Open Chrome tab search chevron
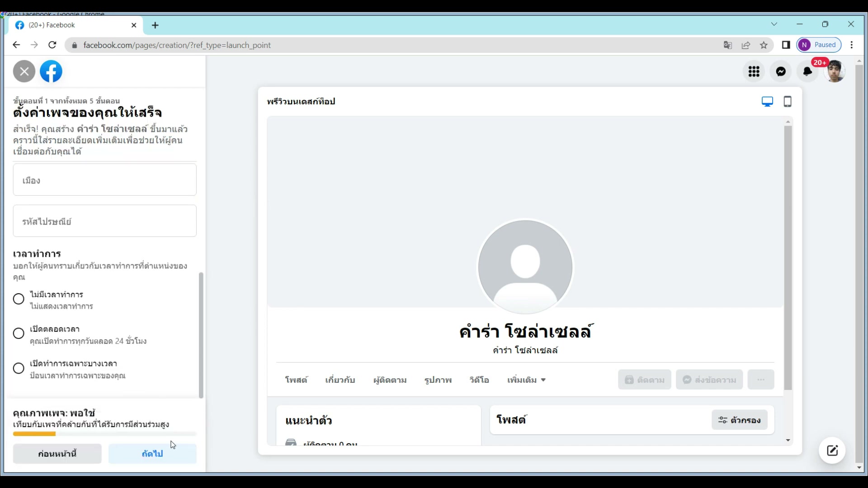The height and width of the screenshot is (488, 868). [774, 24]
